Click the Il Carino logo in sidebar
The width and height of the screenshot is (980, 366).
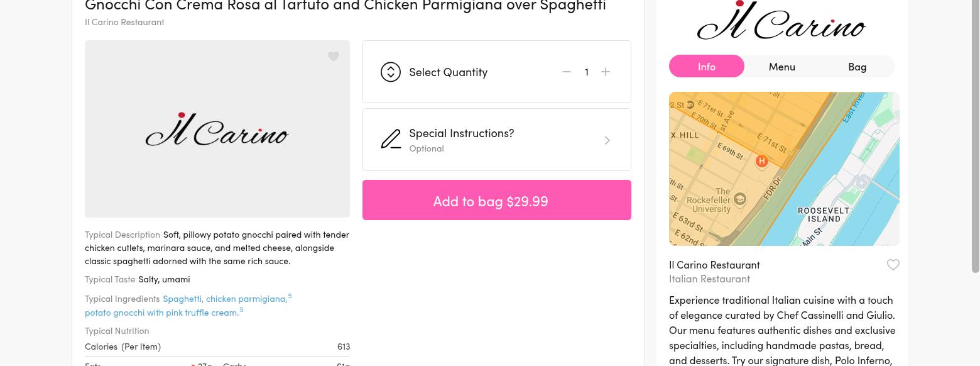point(781,22)
